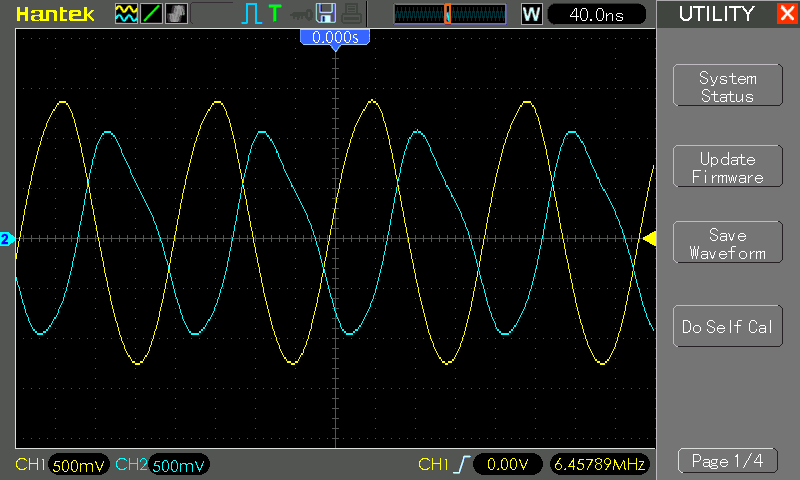
Task: Click the green T trigger status icon
Action: [275, 13]
